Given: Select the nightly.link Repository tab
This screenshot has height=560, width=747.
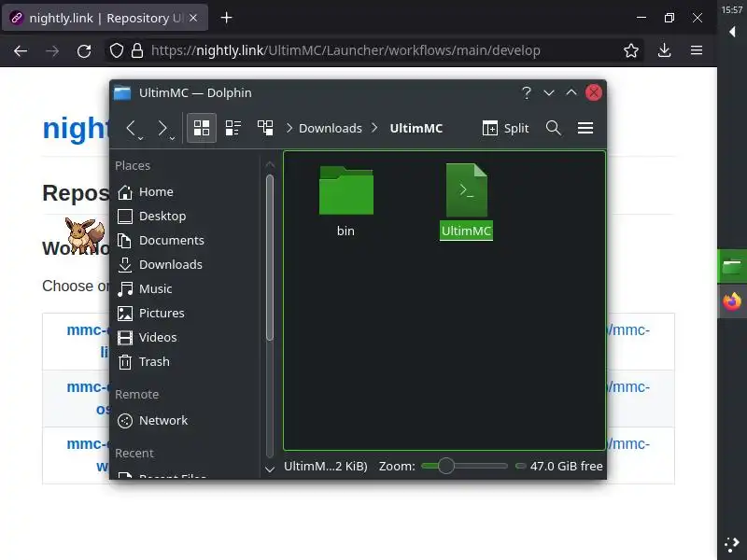Looking at the screenshot, I should tap(105, 18).
